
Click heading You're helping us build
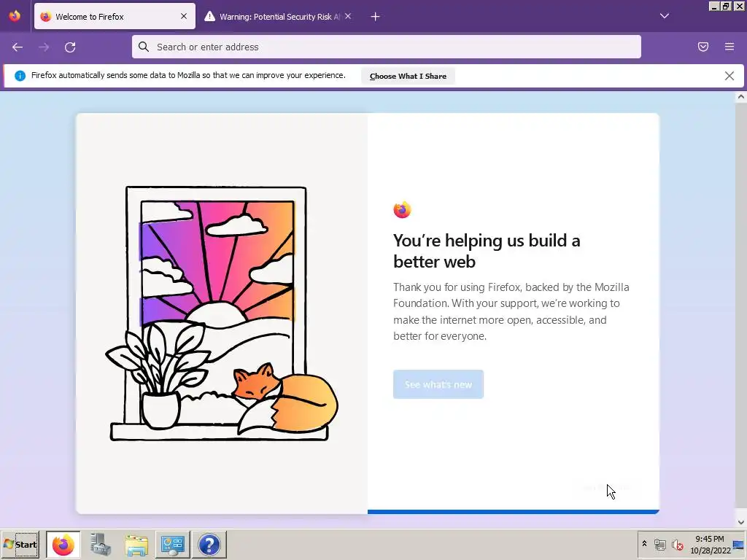coord(487,251)
